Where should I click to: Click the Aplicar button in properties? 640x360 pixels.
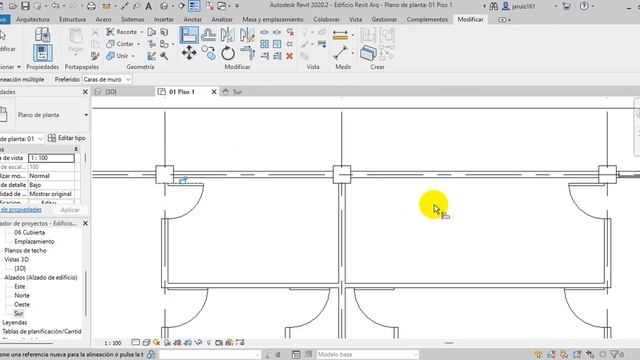(70, 210)
